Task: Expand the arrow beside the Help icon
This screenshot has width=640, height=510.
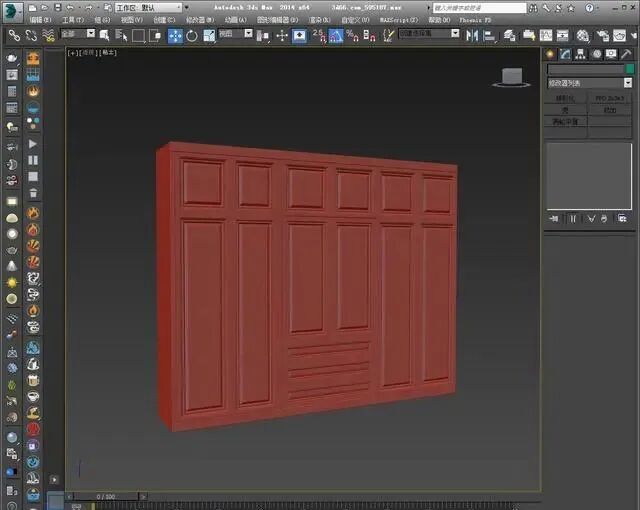Action: (x=599, y=8)
